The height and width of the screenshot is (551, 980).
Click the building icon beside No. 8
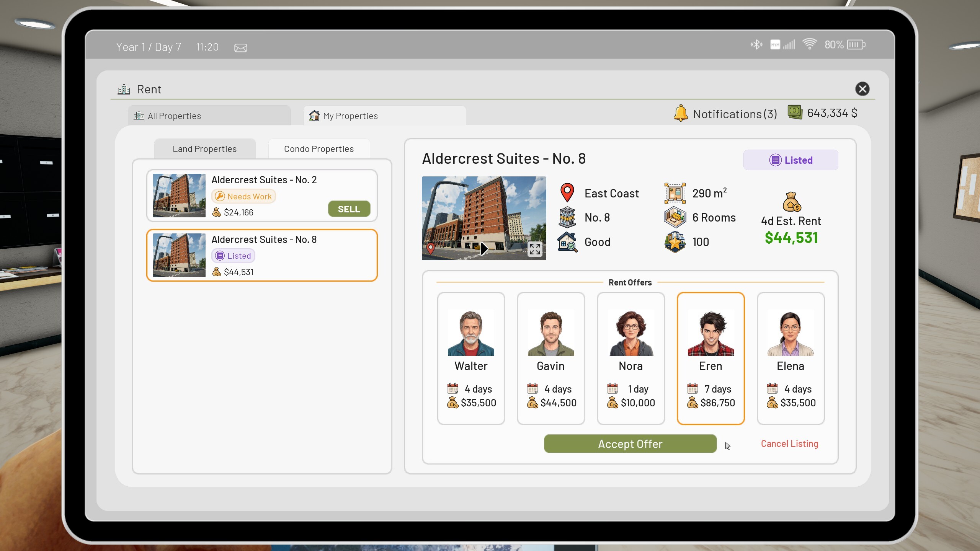tap(567, 217)
